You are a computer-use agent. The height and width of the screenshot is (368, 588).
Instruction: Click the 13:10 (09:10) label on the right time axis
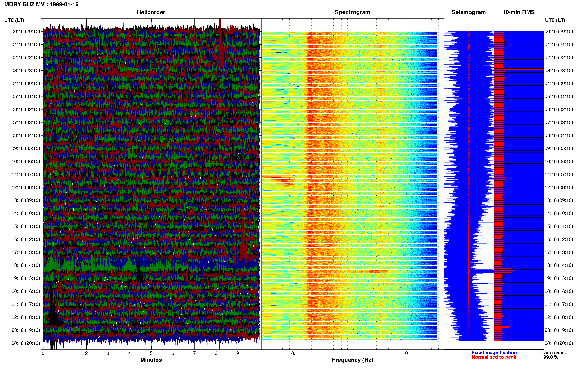click(x=559, y=200)
